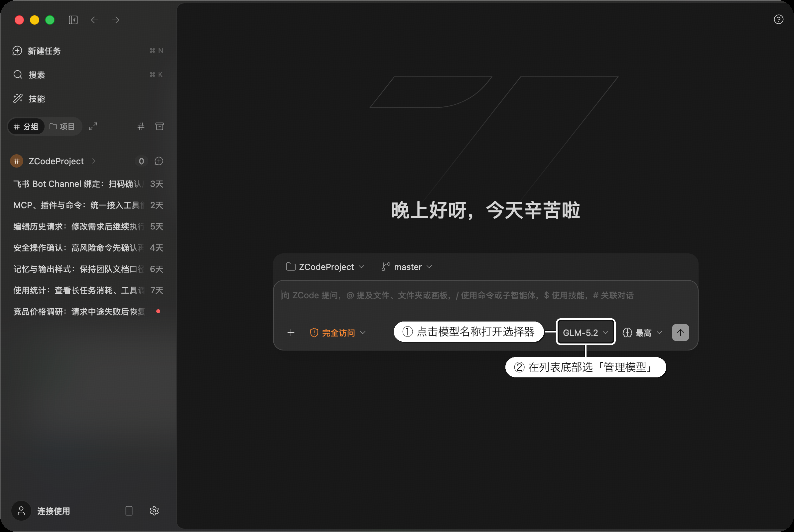Viewport: 794px width, 532px height.
Task: Open the mobile device icon
Action: point(129,511)
